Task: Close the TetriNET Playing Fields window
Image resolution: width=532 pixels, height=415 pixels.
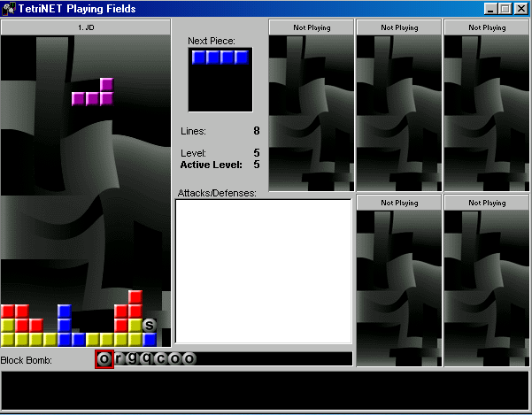Action: [521, 9]
